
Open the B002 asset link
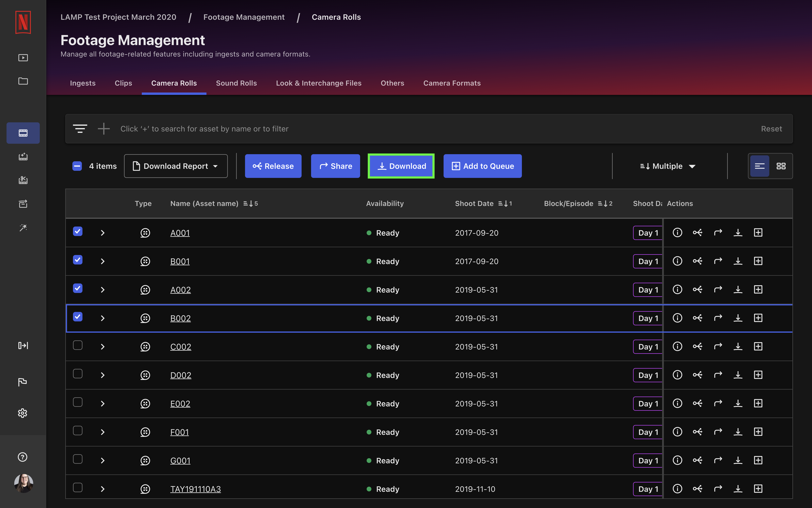coord(181,318)
